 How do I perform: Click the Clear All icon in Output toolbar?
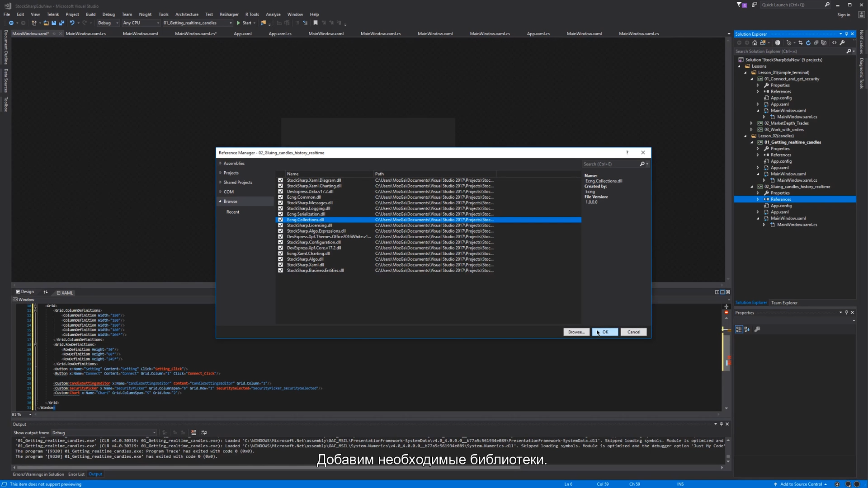click(193, 433)
